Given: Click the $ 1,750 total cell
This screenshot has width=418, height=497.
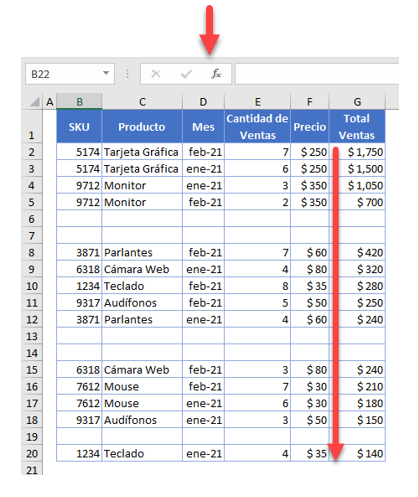Looking at the screenshot, I should 357,152.
